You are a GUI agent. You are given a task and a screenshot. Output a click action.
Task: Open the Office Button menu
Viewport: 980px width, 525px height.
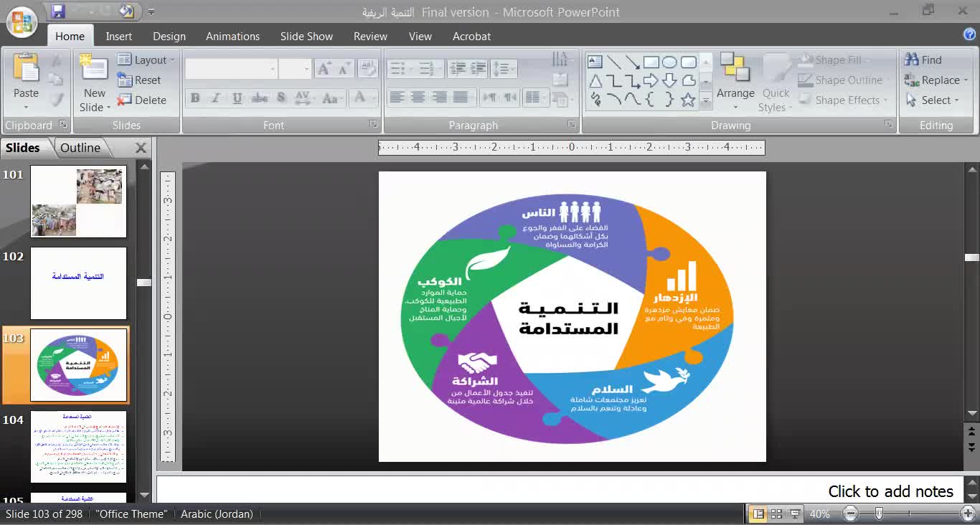22,22
